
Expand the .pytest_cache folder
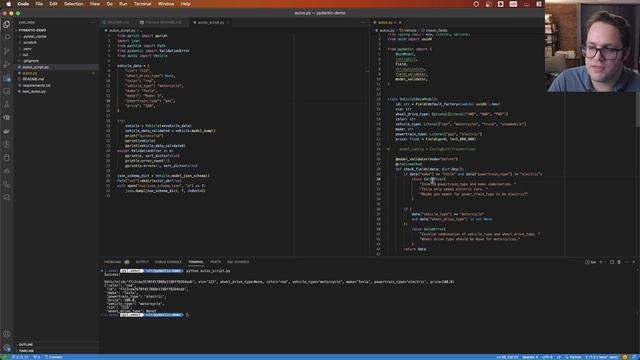34,36
